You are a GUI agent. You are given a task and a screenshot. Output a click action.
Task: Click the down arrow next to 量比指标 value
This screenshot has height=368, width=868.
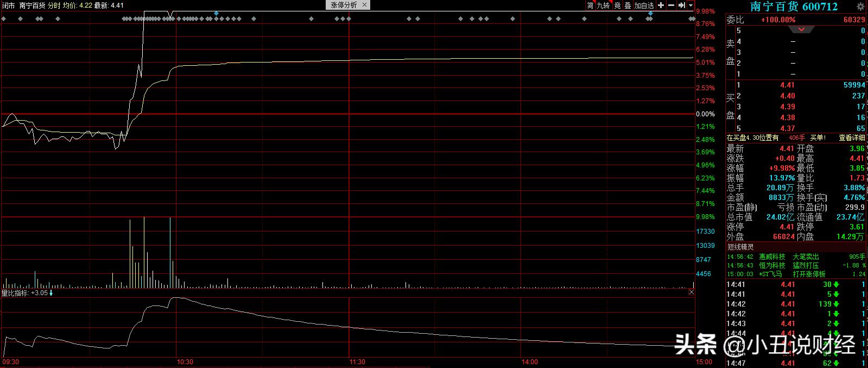(x=51, y=293)
